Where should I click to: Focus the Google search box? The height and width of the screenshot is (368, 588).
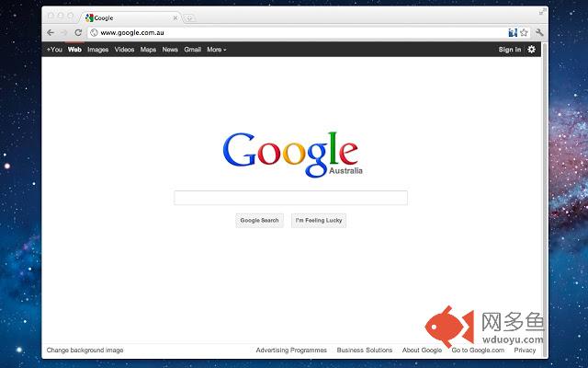click(290, 198)
